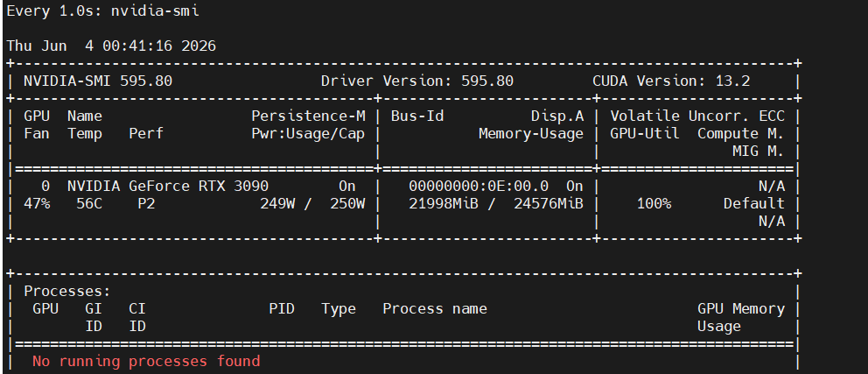Click the 'Disp.A' column header
The height and width of the screenshot is (374, 868).
click(x=556, y=116)
